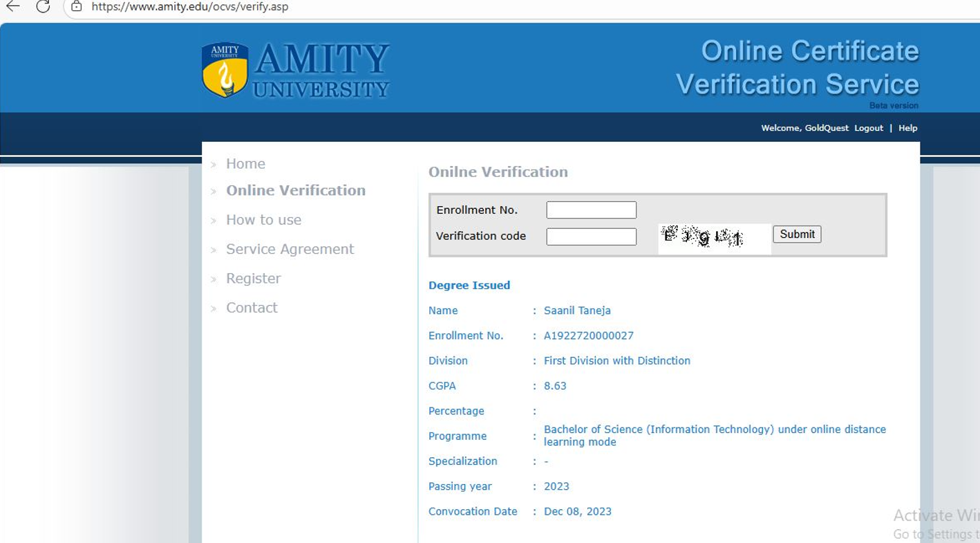Open the How to use page
This screenshot has height=543, width=980.
(263, 220)
